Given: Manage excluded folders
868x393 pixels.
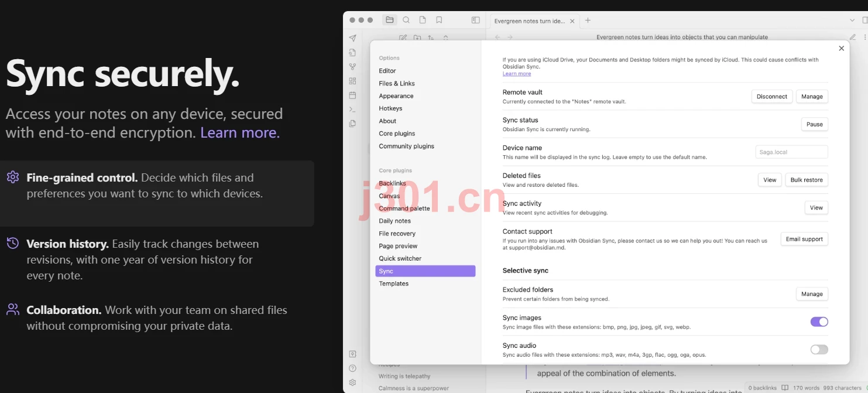Looking at the screenshot, I should 812,294.
